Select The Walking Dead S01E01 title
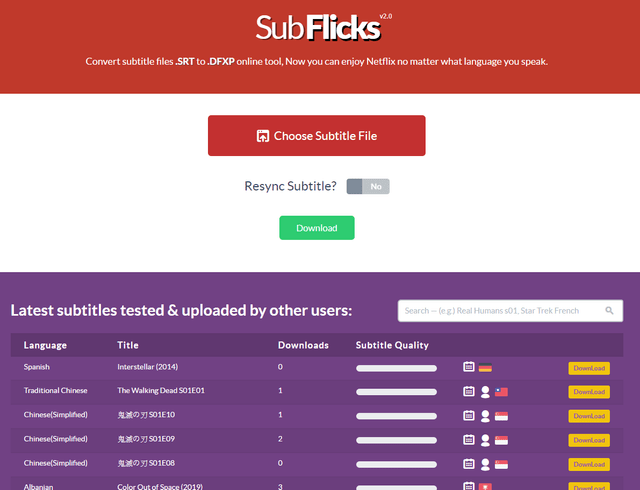This screenshot has width=640, height=490. (x=161, y=390)
